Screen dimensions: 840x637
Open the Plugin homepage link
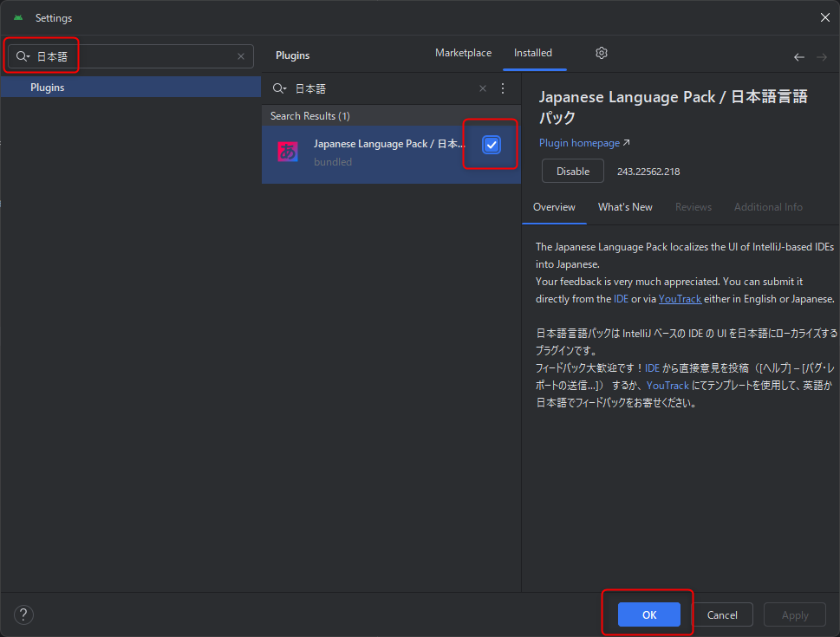coord(584,143)
